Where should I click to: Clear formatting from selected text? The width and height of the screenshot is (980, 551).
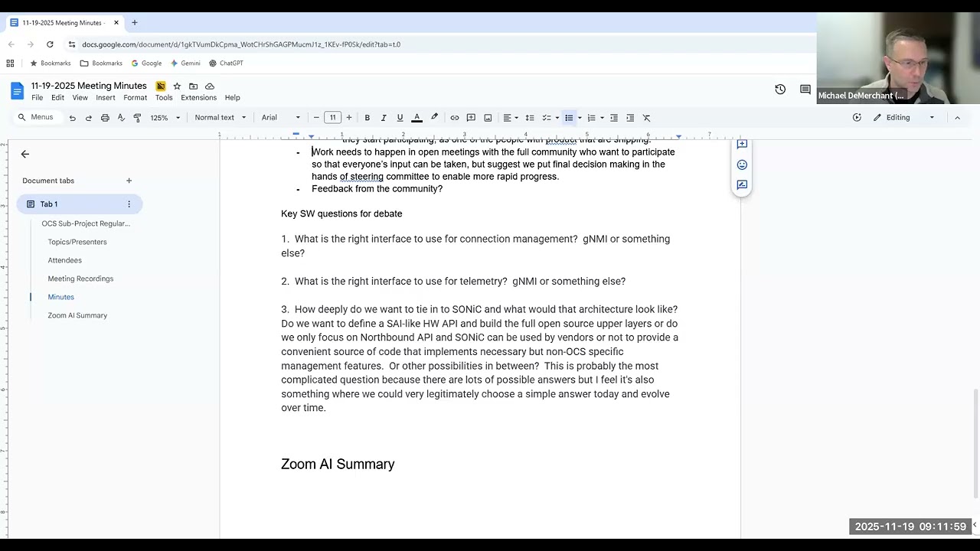click(x=646, y=118)
